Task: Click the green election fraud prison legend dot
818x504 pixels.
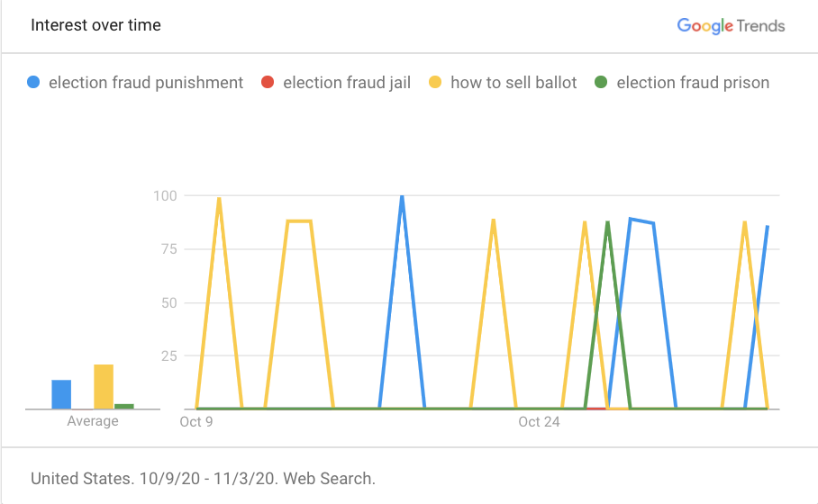Action: (601, 83)
